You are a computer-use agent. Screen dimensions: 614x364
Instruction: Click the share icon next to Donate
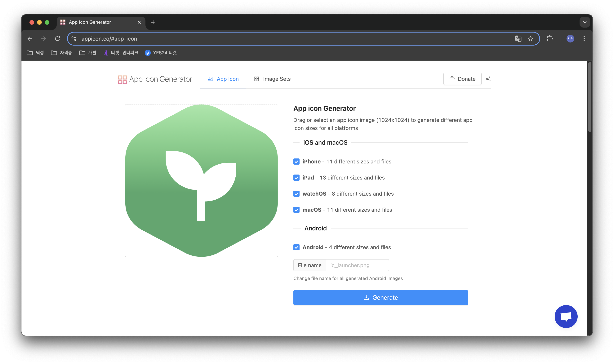tap(488, 79)
